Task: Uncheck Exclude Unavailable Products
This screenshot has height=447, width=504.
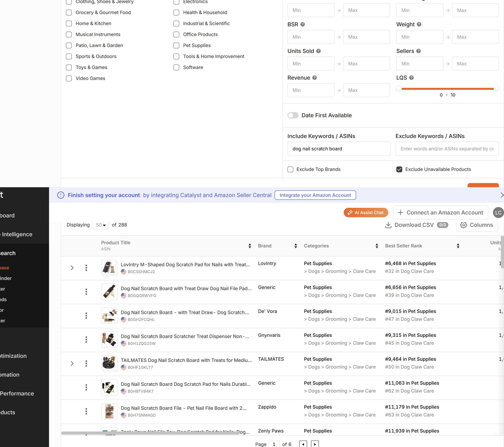Action: pyautogui.click(x=399, y=169)
